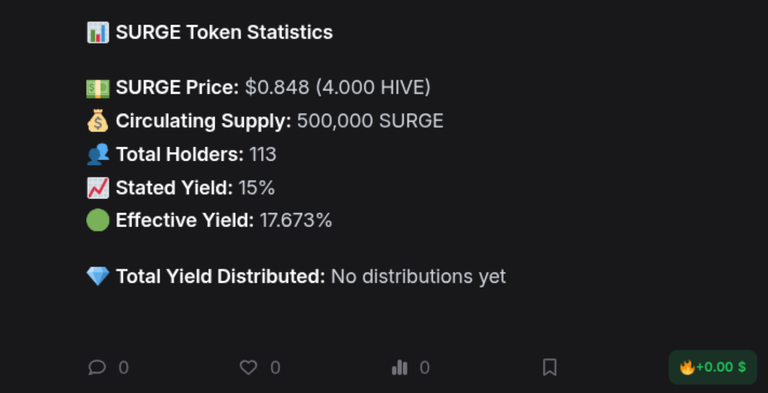
Task: Click the green circle beside Effective Yield
Action: tap(98, 220)
